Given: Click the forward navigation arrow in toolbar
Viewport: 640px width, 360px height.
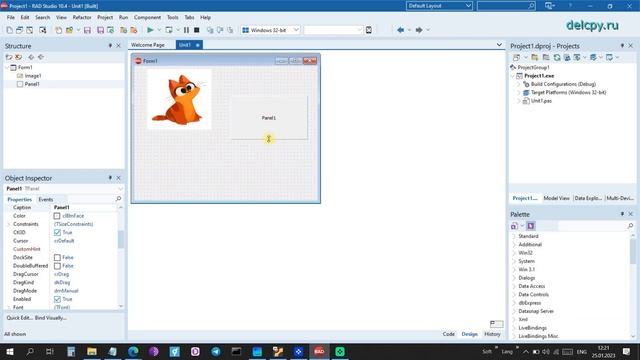Looking at the screenshot, I should (419, 30).
